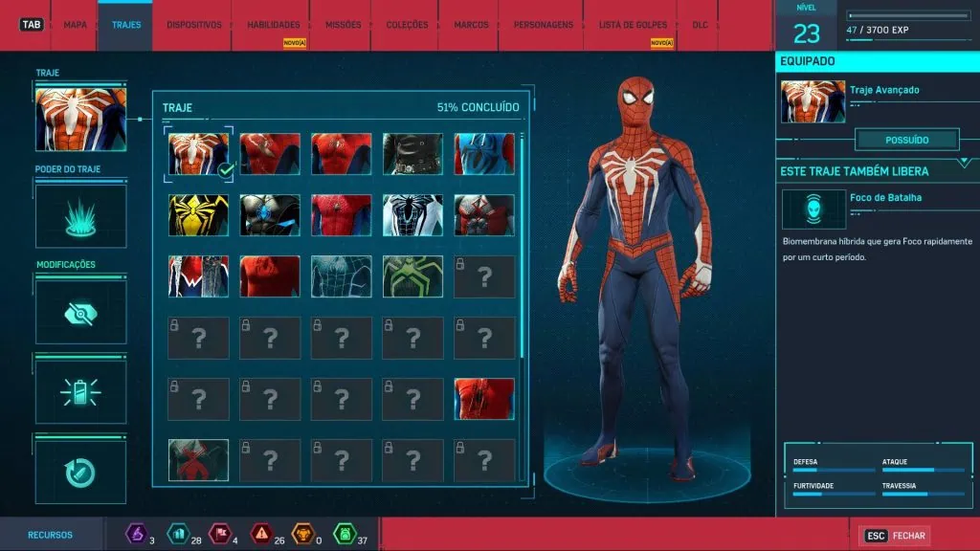Open the Lista de Golpes tab

pyautogui.click(x=633, y=25)
